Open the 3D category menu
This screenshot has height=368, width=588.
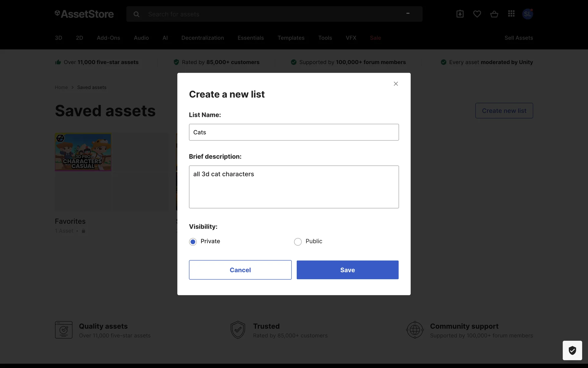click(58, 38)
